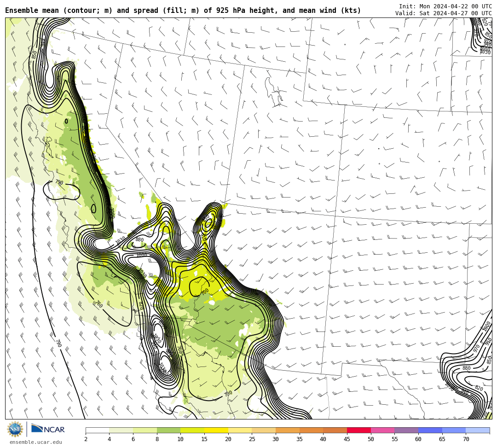
Task: Click the colorbar tick label 2
Action: click(86, 439)
